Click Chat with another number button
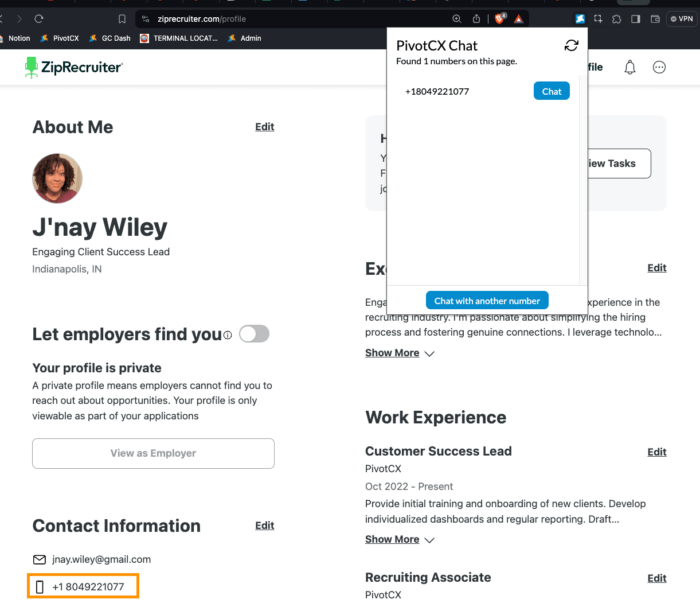The height and width of the screenshot is (607, 700). [487, 301]
